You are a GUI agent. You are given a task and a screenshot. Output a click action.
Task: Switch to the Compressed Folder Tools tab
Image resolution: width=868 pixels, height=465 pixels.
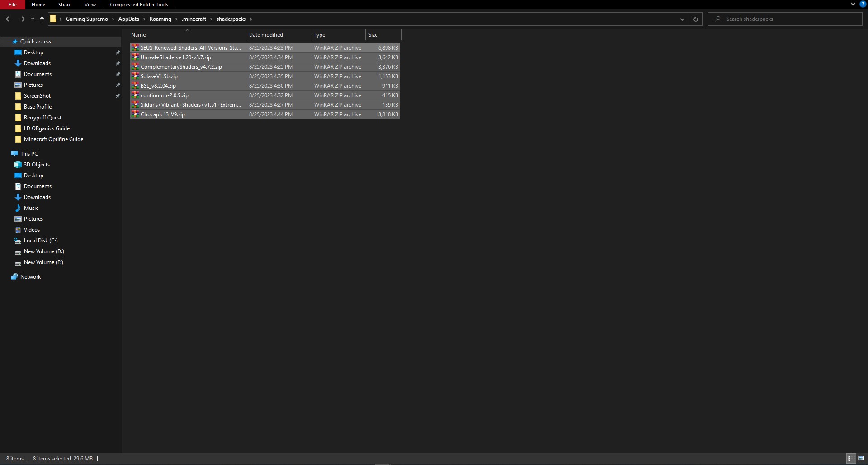click(138, 5)
